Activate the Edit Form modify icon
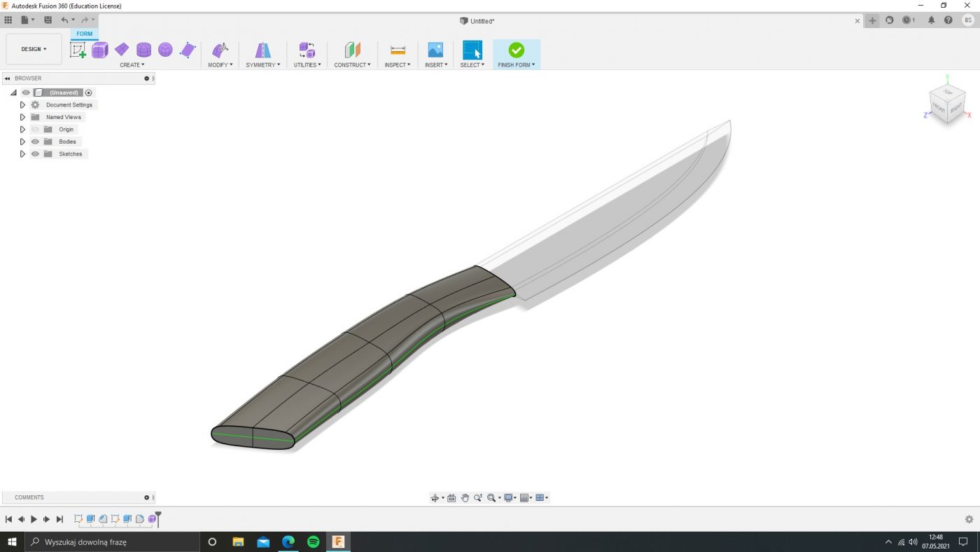980x552 pixels. click(x=220, y=50)
